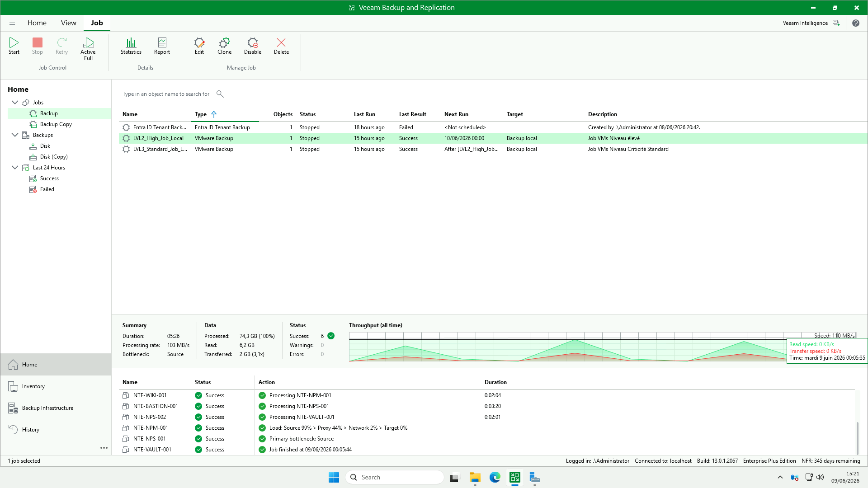This screenshot has height=488, width=868.
Task: Open the job Report
Action: click(162, 46)
